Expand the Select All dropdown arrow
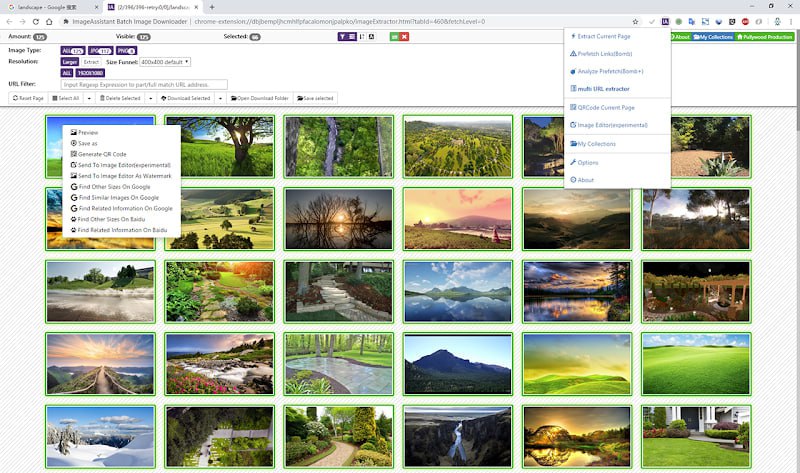This screenshot has width=800, height=473. coord(88,98)
